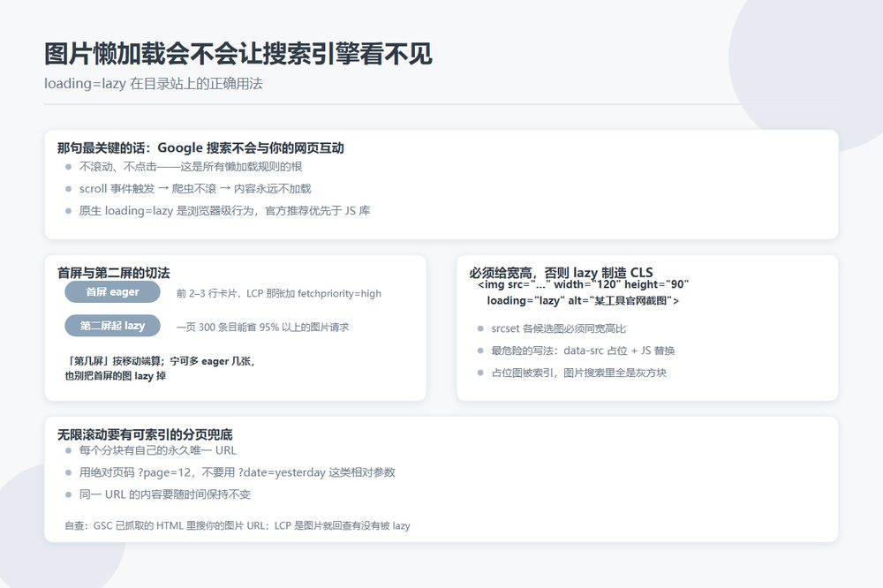Viewport: 883px width, 588px height.
Task: Click bullet srcset 各候选图必须同宽高比
Action: pyautogui.click(x=558, y=328)
